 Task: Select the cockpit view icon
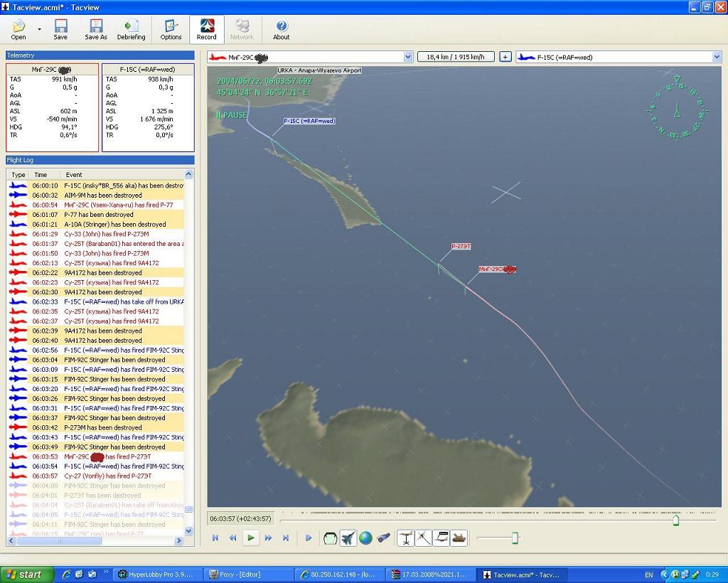coord(330,538)
